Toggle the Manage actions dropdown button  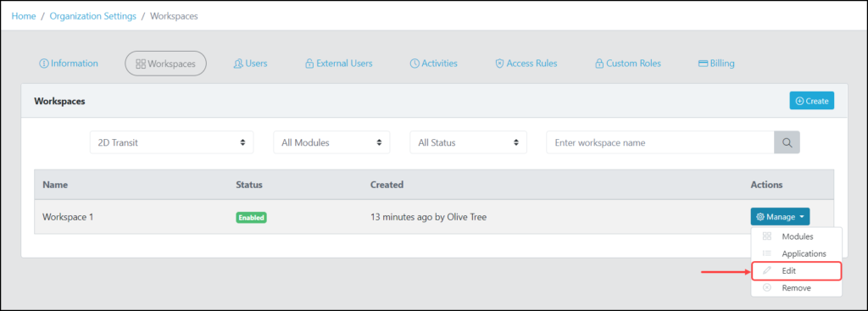(780, 216)
